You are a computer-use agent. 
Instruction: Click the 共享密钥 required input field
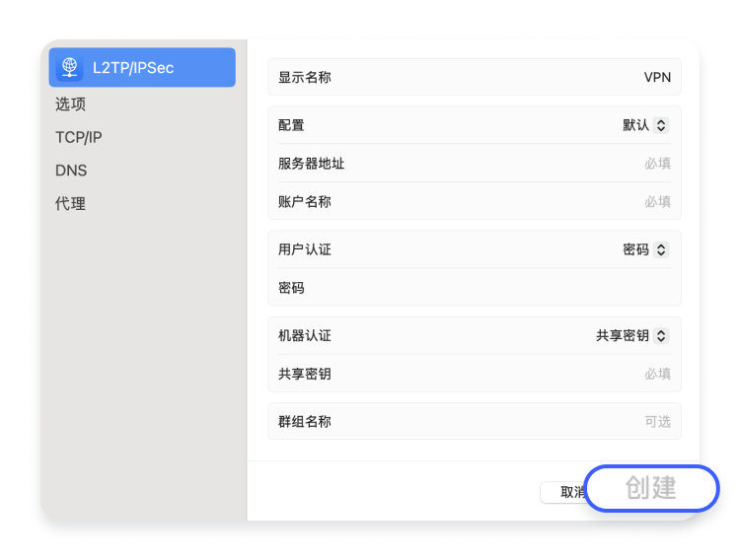pyautogui.click(x=475, y=374)
